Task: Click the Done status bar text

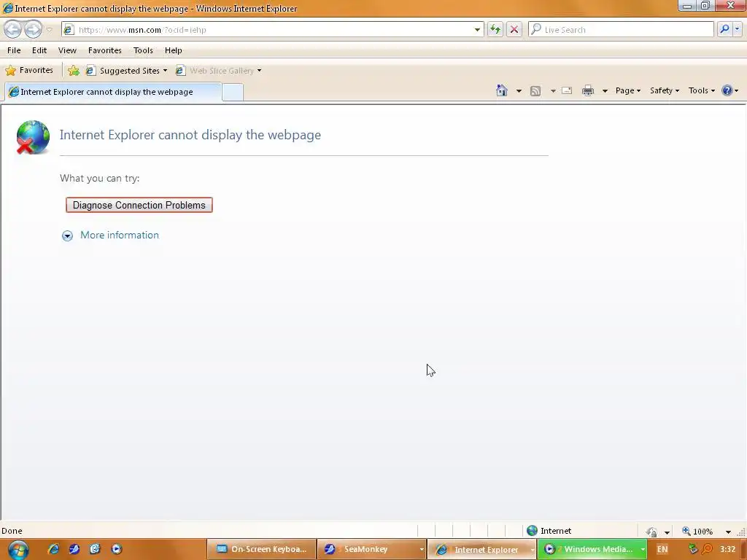Action: coord(12,531)
